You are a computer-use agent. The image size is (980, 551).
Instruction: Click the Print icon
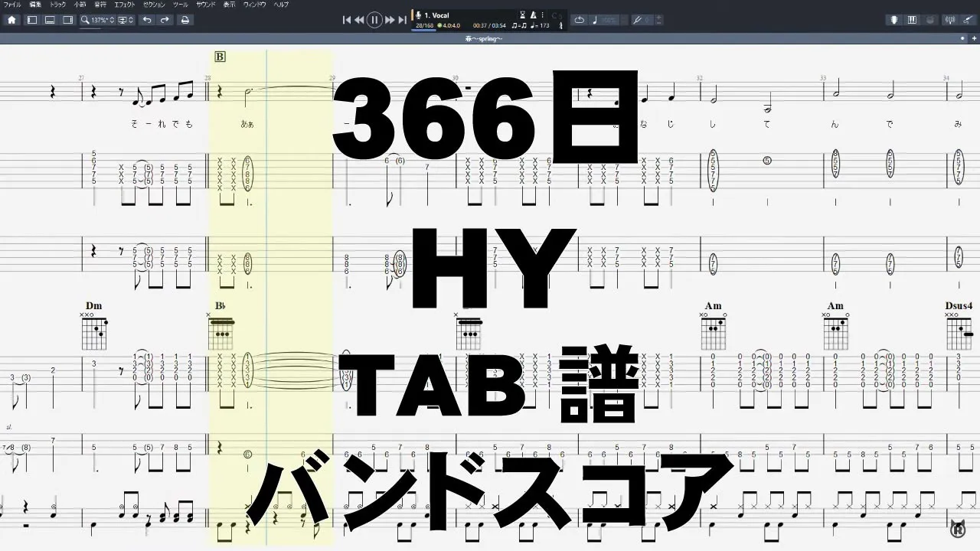[185, 20]
